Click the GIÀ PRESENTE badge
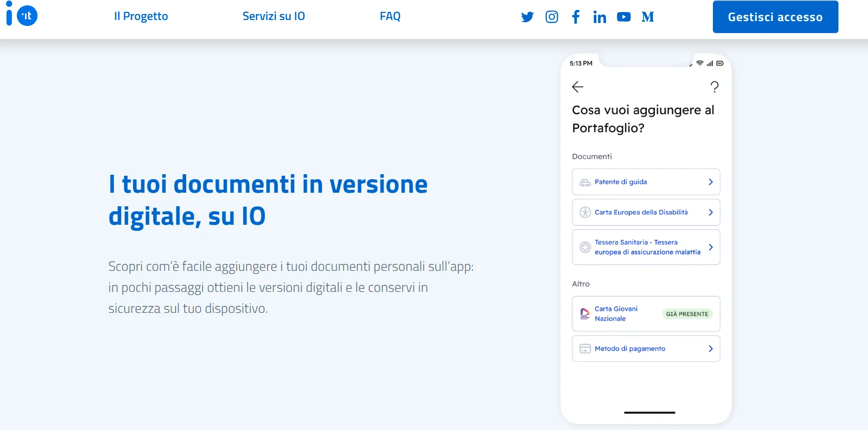868x430 pixels. click(687, 314)
